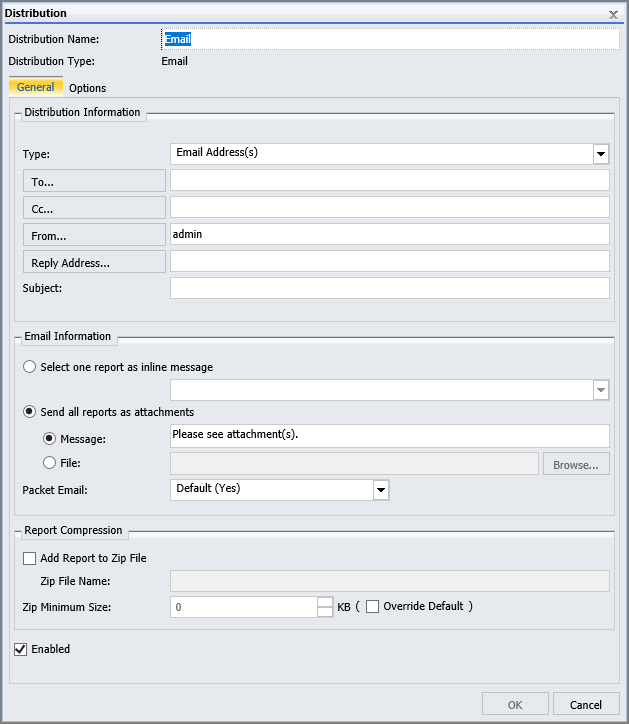Click the Subject input field
This screenshot has height=724, width=629.
click(390, 288)
